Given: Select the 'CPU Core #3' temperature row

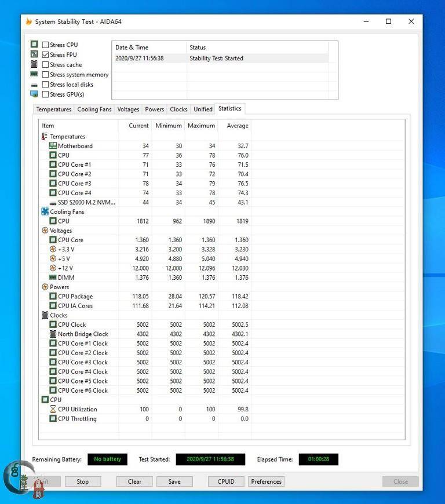Looking at the screenshot, I should click(145, 183).
